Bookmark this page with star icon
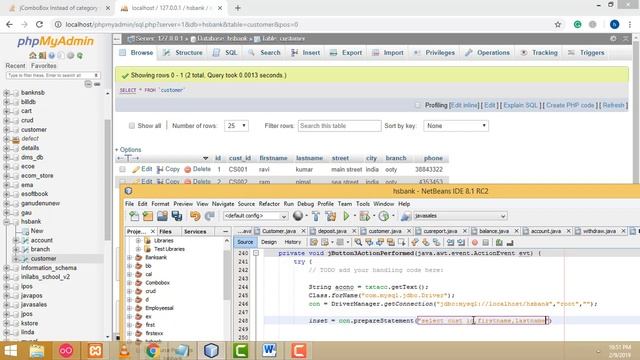The image size is (640, 360). click(558, 24)
